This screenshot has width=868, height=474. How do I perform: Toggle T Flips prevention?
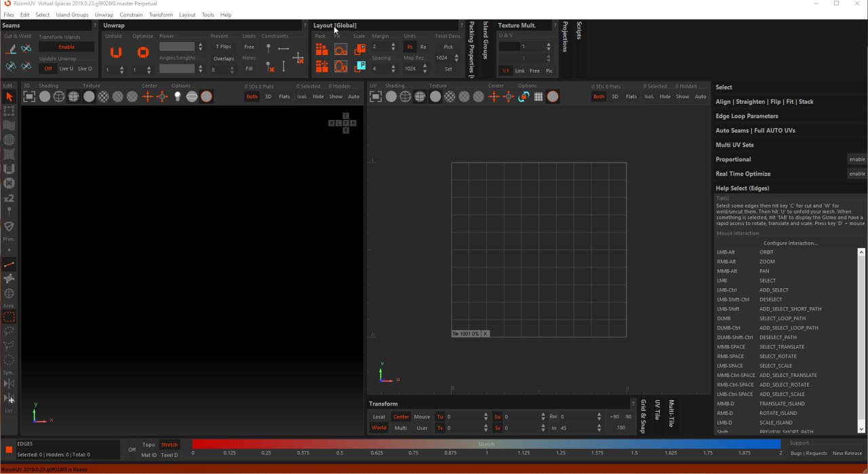[x=223, y=47]
